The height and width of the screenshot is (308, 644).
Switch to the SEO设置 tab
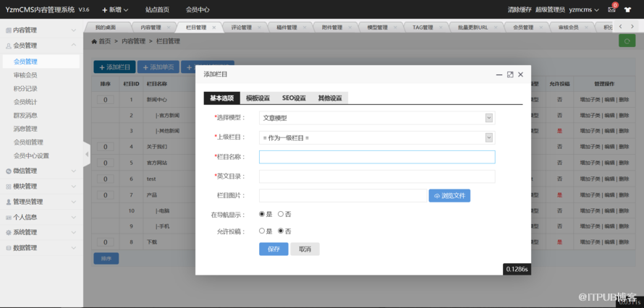click(294, 98)
